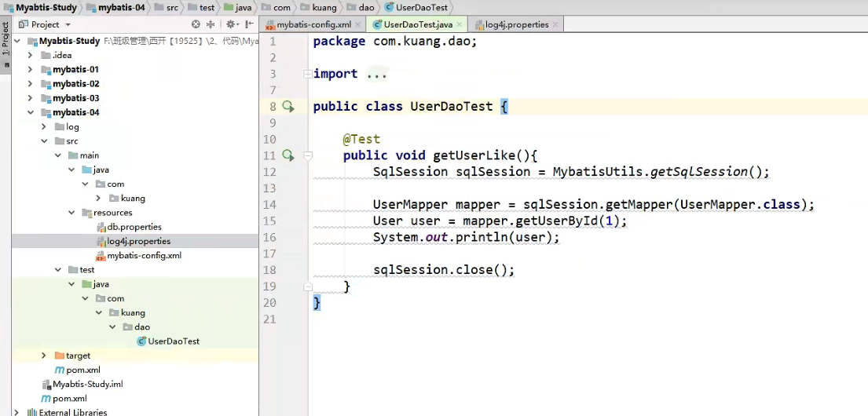
Task: Run the getUserLike test from gutter icon
Action: point(288,155)
